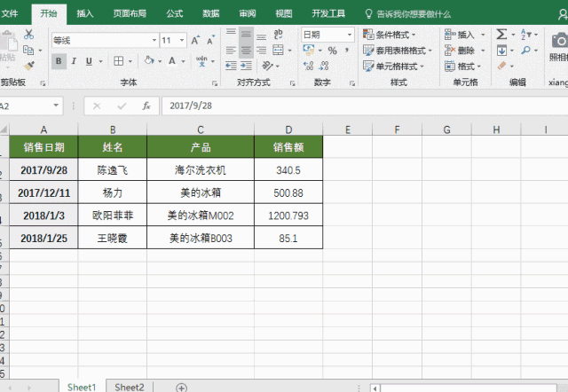568x392 pixels.
Task: Toggle Bold formatting
Action: tap(59, 61)
